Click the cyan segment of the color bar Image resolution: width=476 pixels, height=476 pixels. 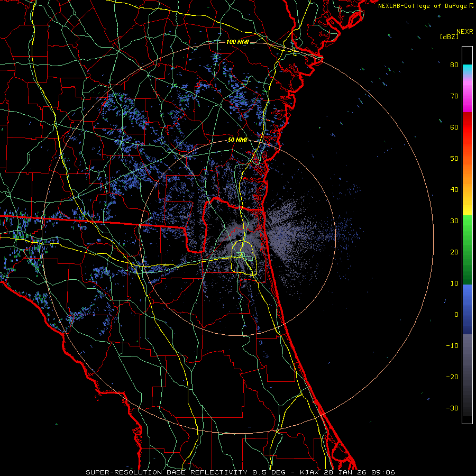pyautogui.click(x=467, y=70)
